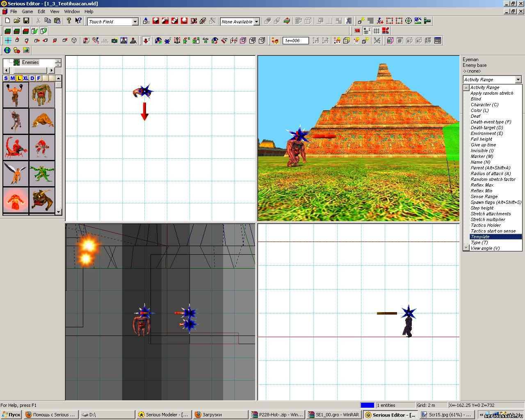
Task: Click the crossed tools icon near magenta cube
Action: point(377,41)
